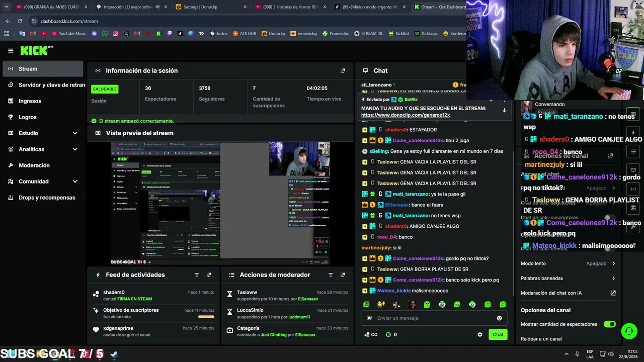Open the YouTube Music bookmark
The height and width of the screenshot is (362, 644).
pos(68,34)
